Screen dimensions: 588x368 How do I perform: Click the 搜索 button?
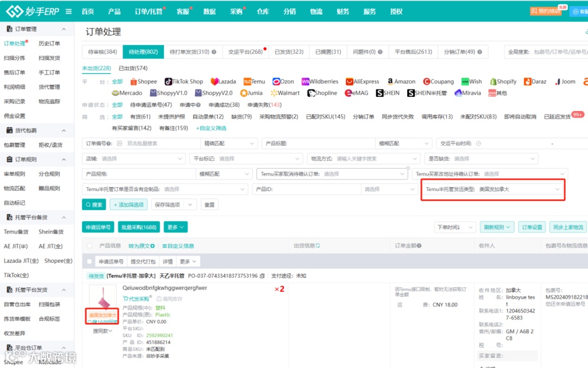[x=94, y=205]
